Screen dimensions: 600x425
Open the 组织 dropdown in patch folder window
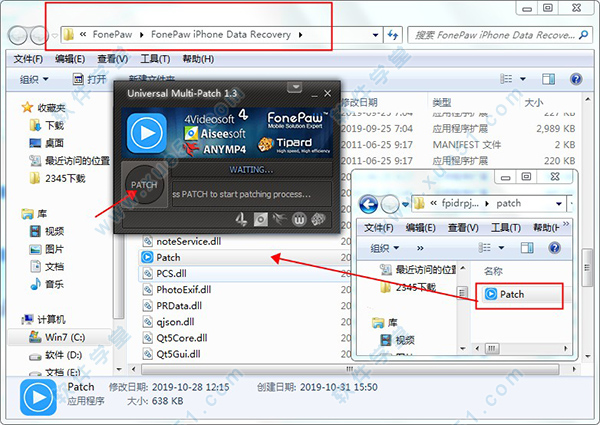click(x=385, y=248)
